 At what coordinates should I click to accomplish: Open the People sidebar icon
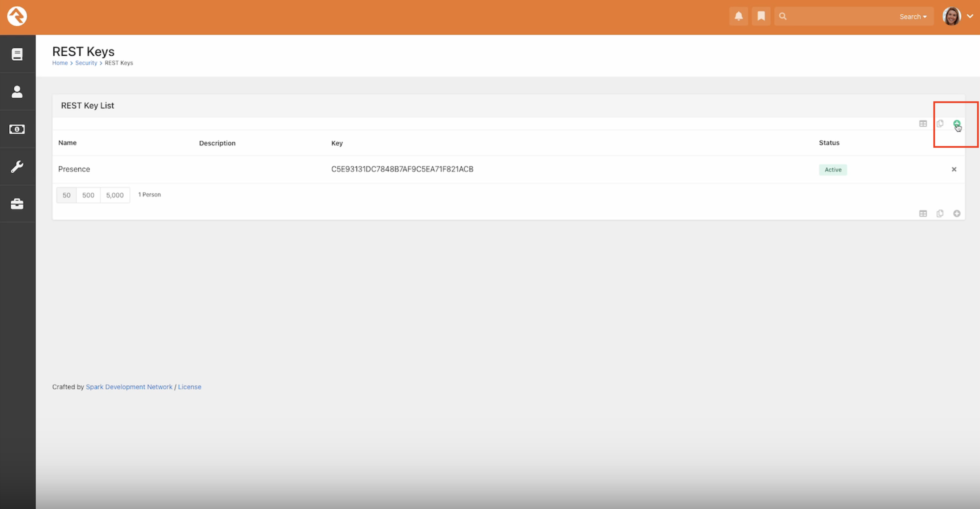pyautogui.click(x=17, y=92)
